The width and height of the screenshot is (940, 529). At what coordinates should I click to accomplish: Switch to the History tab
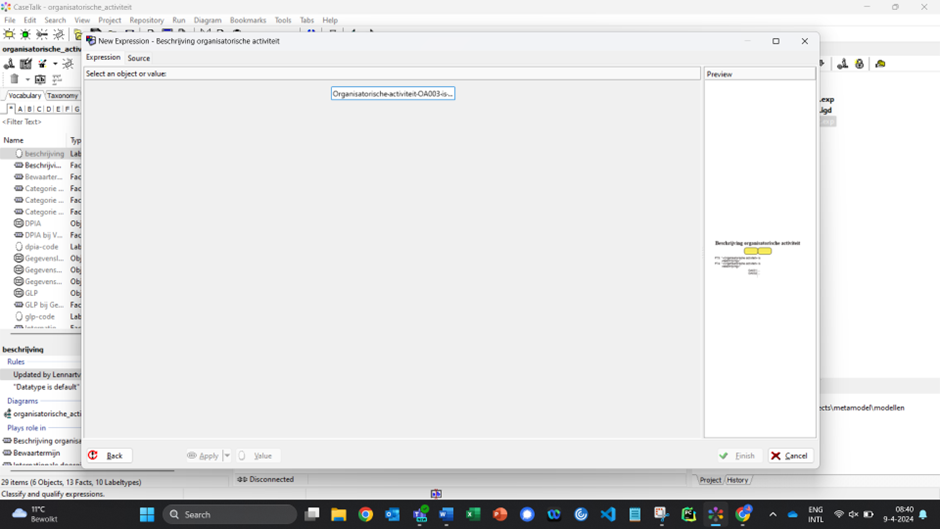[x=737, y=480]
